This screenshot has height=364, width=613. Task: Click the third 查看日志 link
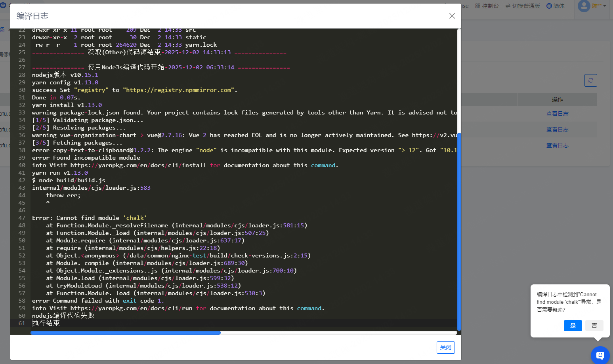[x=557, y=145]
